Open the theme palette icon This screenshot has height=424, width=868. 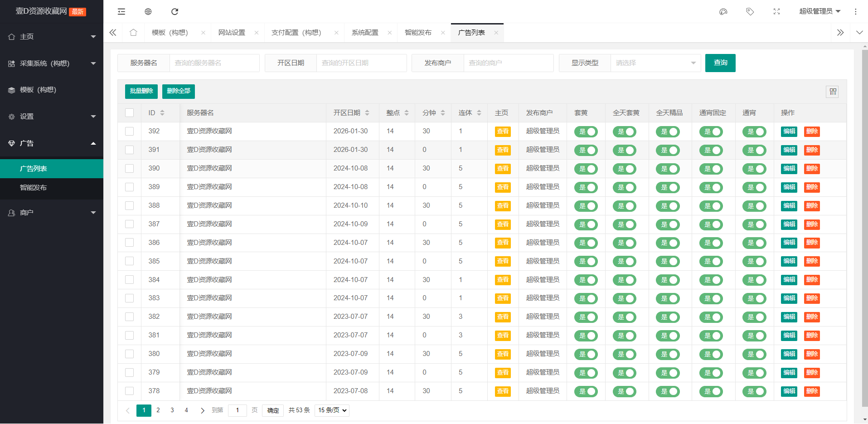click(723, 11)
